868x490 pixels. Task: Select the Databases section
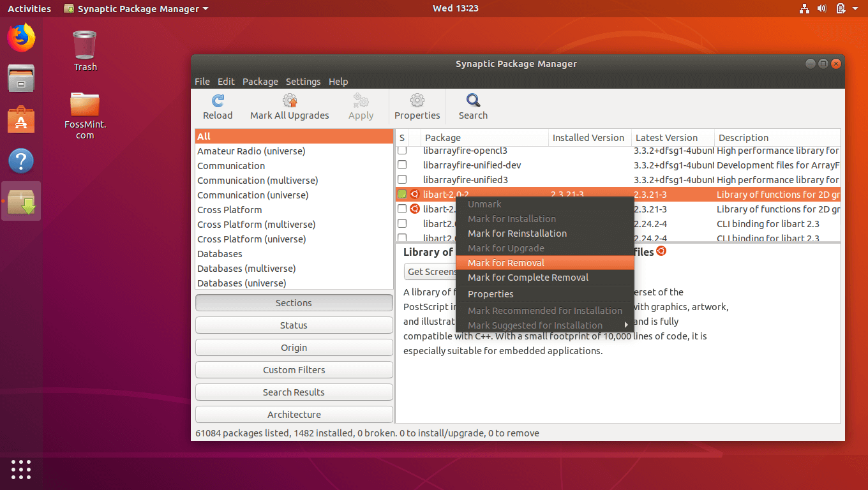coord(294,254)
